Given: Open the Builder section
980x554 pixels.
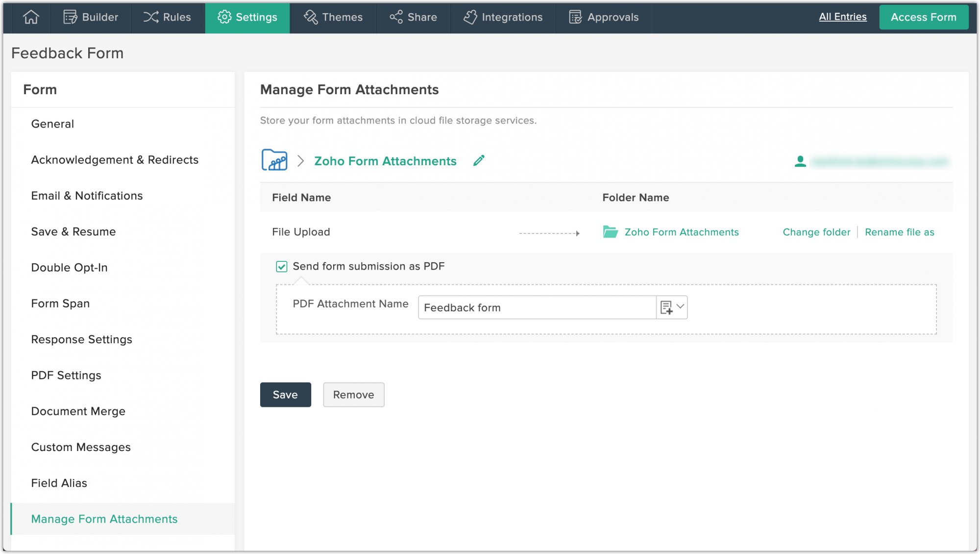Looking at the screenshot, I should tap(91, 17).
